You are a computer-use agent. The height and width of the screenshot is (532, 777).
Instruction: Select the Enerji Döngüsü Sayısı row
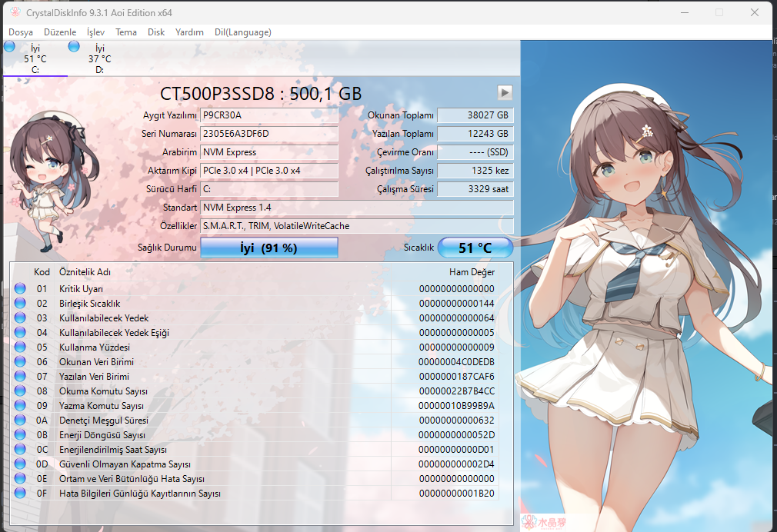(x=255, y=435)
